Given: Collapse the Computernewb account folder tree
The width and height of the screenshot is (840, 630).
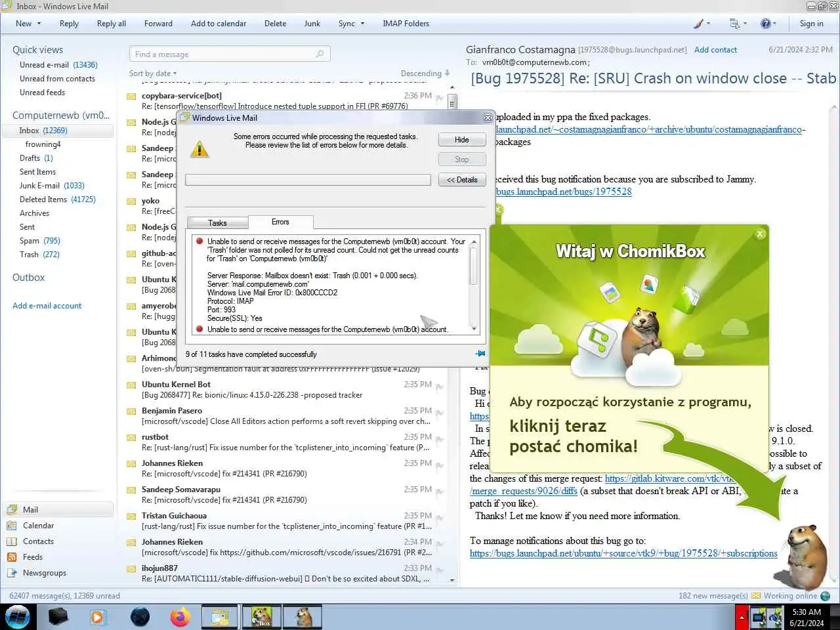Looking at the screenshot, I should (x=61, y=115).
